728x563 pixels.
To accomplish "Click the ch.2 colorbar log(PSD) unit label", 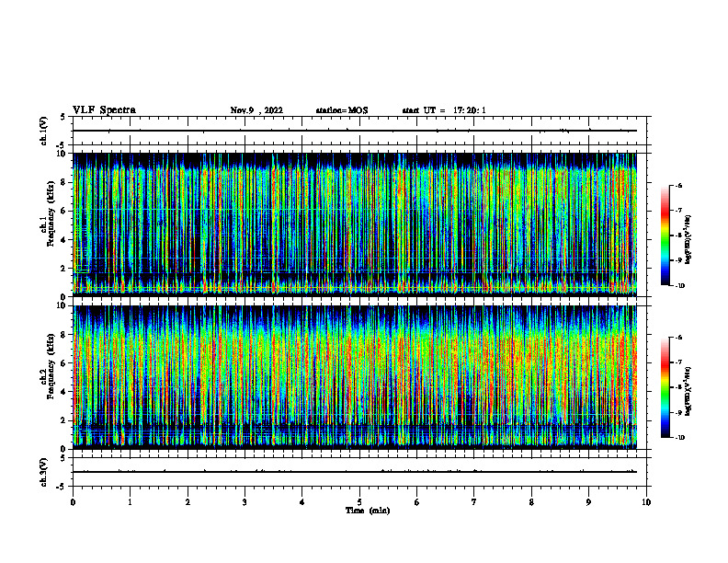I will [x=688, y=392].
